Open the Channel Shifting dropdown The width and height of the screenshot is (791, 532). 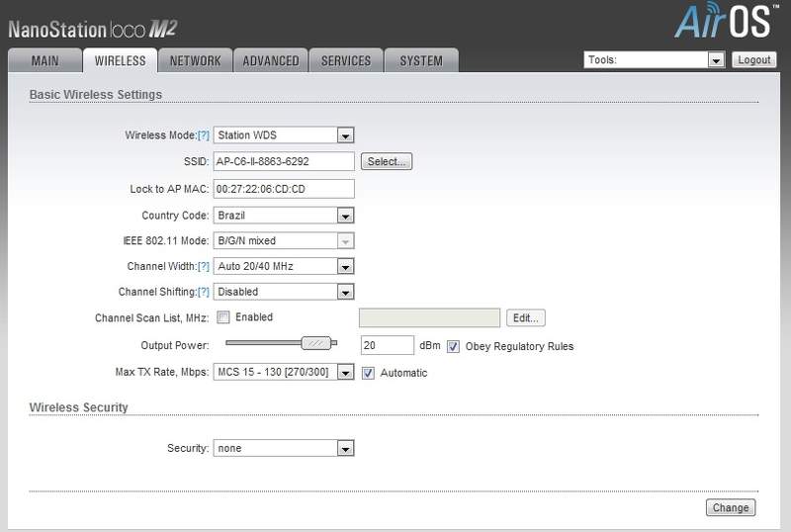[284, 292]
